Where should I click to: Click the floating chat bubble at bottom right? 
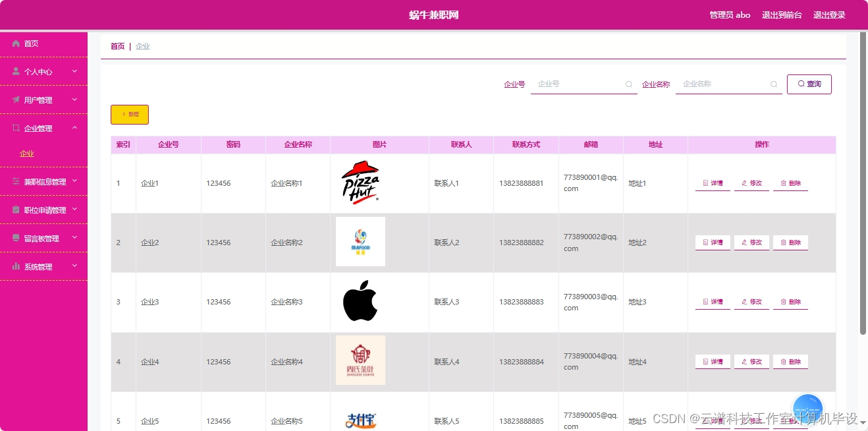tap(808, 409)
